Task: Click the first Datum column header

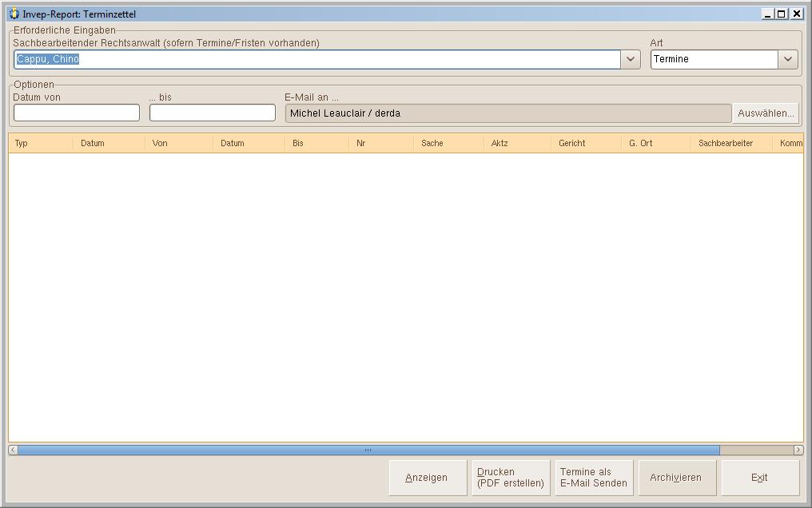Action: pyautogui.click(x=109, y=143)
